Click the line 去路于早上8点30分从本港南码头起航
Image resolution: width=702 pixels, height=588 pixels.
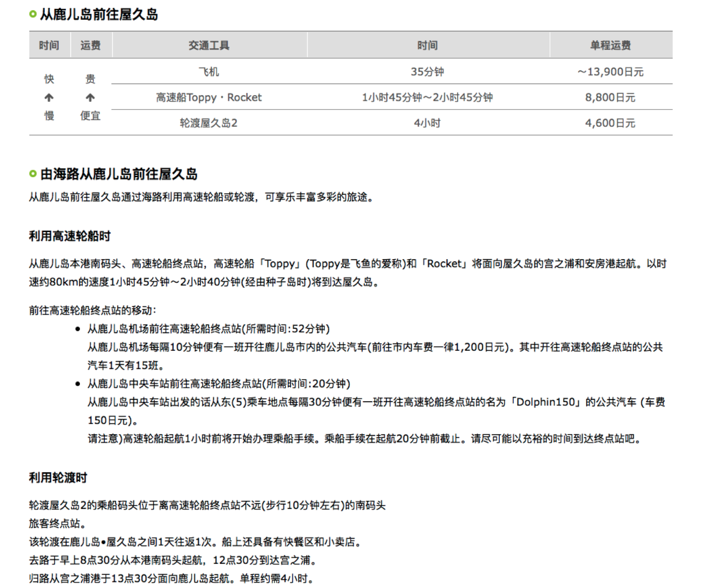pos(173,560)
